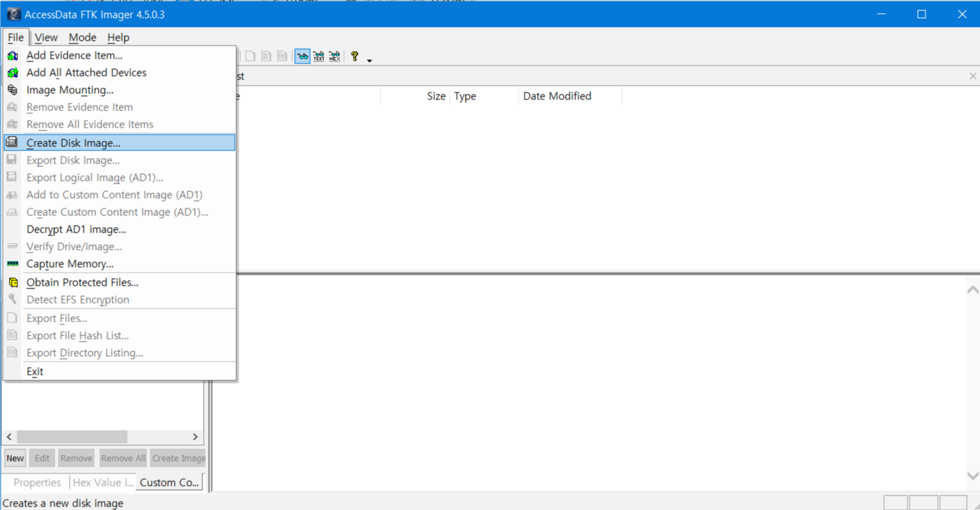
Task: Click the Edit custom content button
Action: [42, 458]
